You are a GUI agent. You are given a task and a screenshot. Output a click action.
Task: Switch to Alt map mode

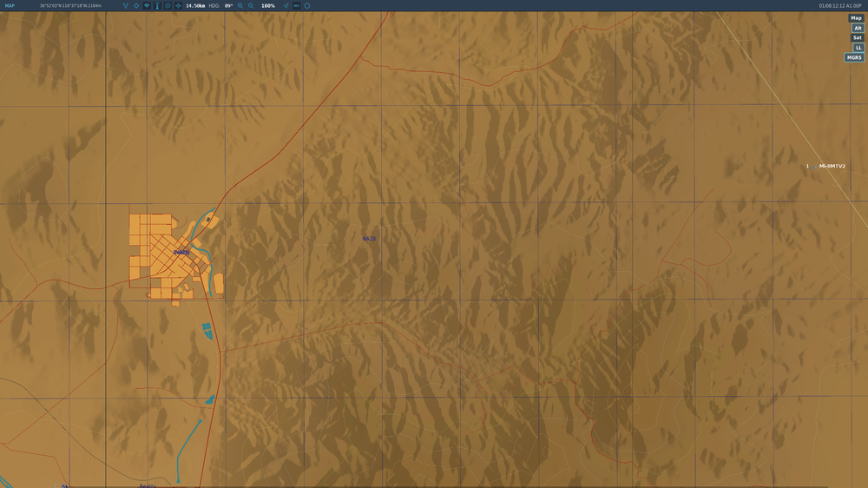858,28
